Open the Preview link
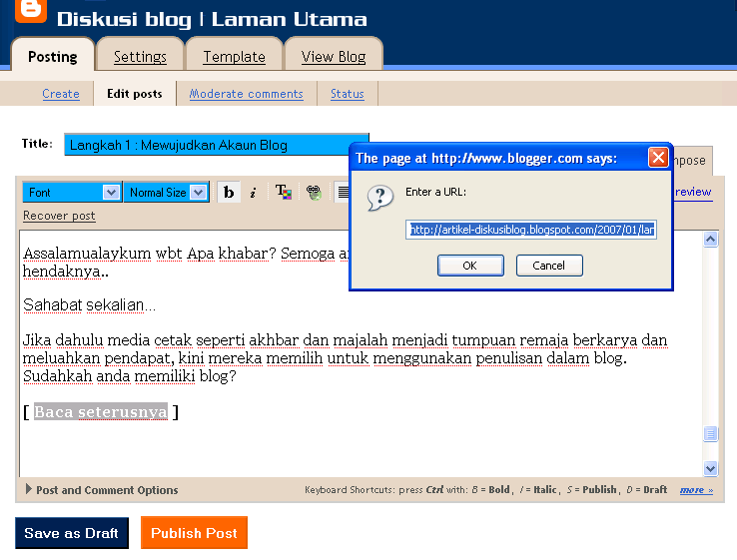This screenshot has height=560, width=737. [693, 192]
